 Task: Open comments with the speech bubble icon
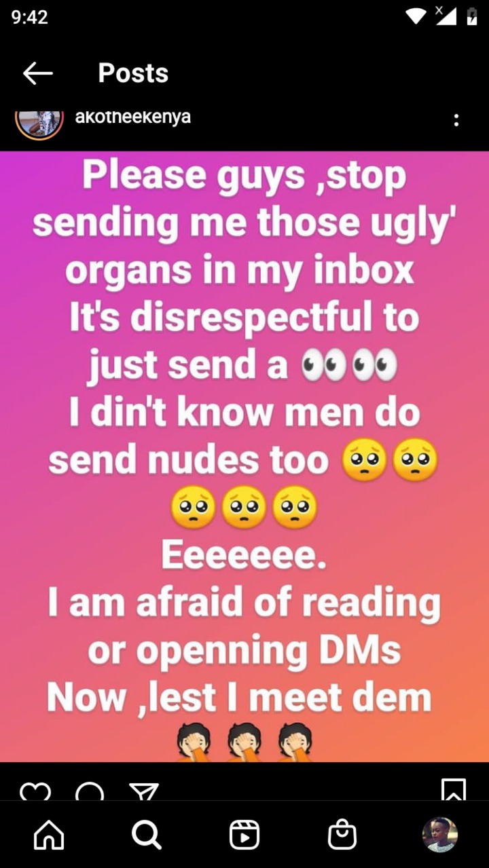pyautogui.click(x=90, y=791)
